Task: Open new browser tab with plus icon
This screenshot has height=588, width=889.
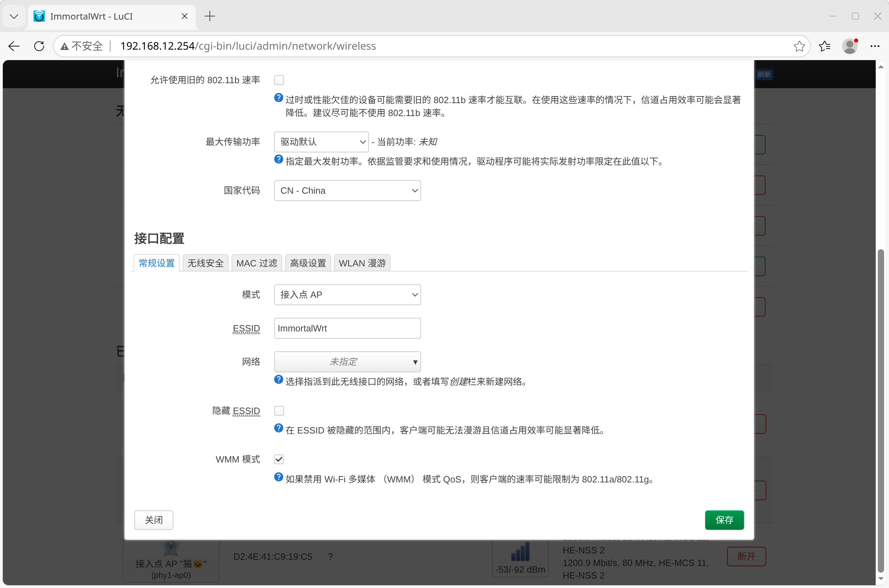Action: pos(210,16)
